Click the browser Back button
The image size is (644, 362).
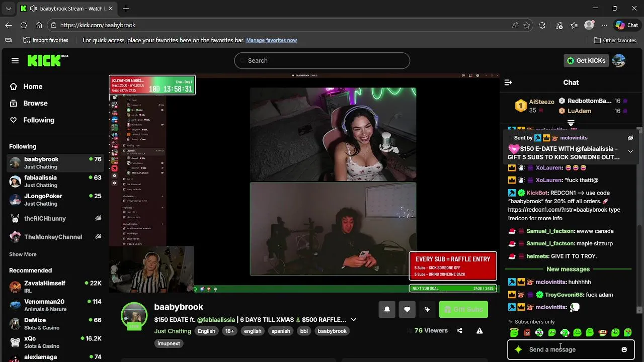[9, 25]
